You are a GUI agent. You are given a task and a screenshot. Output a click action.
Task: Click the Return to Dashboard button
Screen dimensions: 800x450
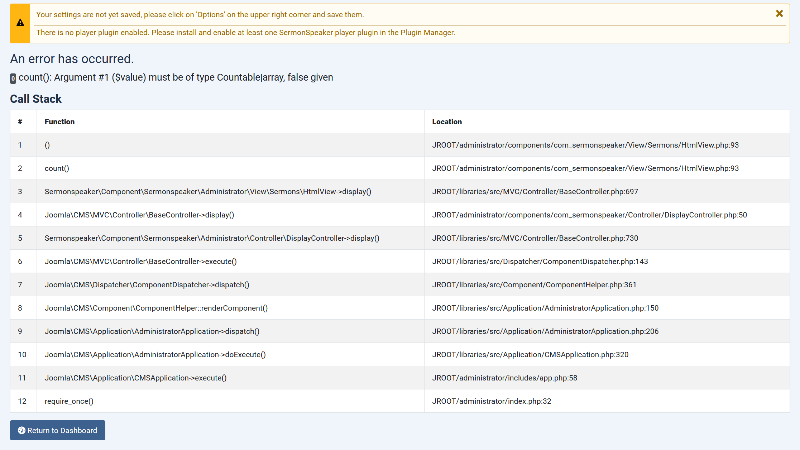(x=57, y=430)
